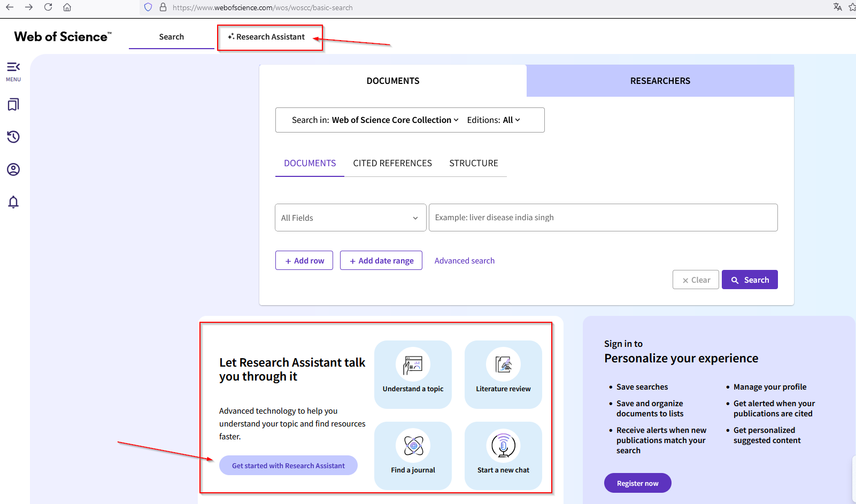Click the Literature review label
Image resolution: width=856 pixels, height=504 pixels.
pyautogui.click(x=503, y=389)
